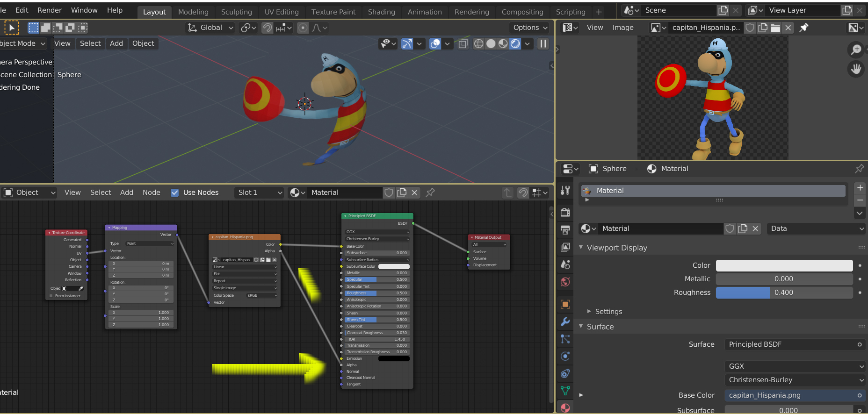The width and height of the screenshot is (868, 414).
Task: Open the Tool properties tab icon
Action: point(565,190)
